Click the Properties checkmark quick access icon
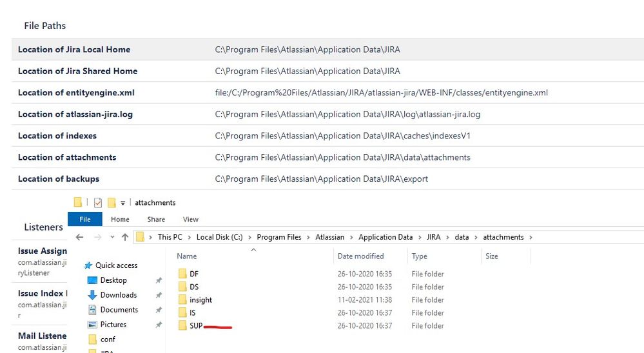The height and width of the screenshot is (353, 644). 98,202
